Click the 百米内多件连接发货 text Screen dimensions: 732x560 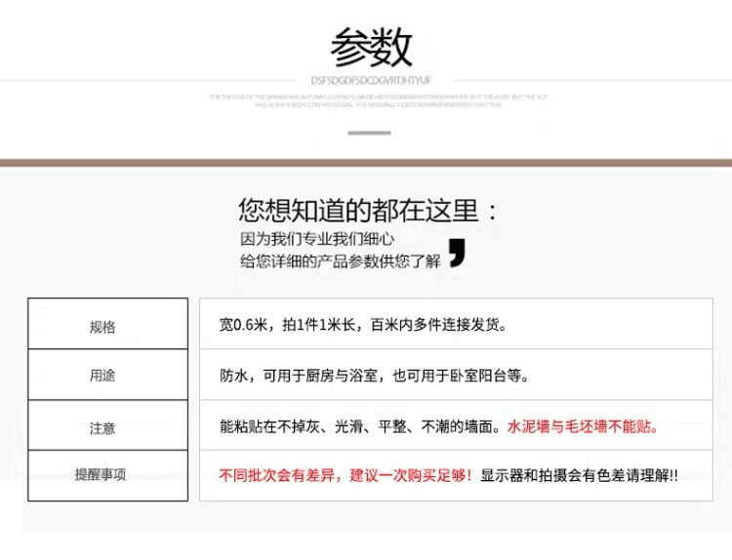click(x=438, y=324)
